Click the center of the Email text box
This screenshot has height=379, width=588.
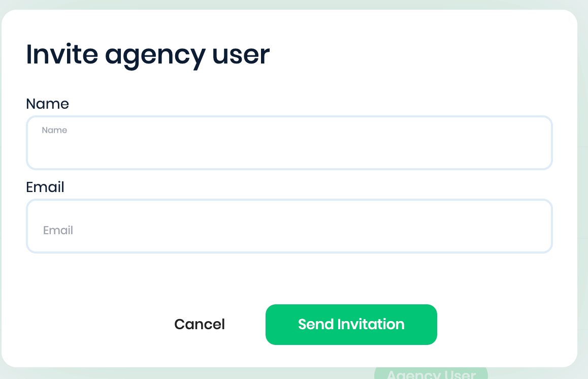(289, 226)
